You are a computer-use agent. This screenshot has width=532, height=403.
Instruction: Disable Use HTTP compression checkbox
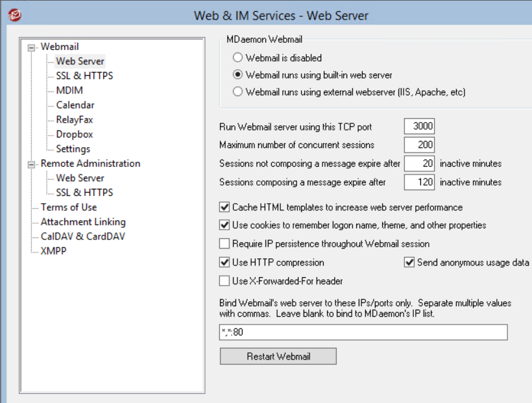click(x=224, y=263)
